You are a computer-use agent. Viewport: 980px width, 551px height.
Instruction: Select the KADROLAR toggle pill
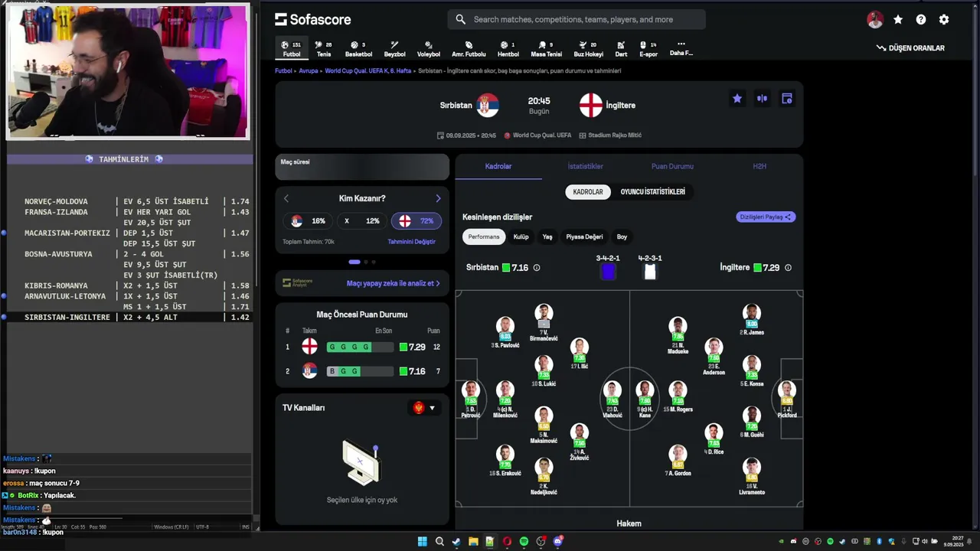point(588,192)
